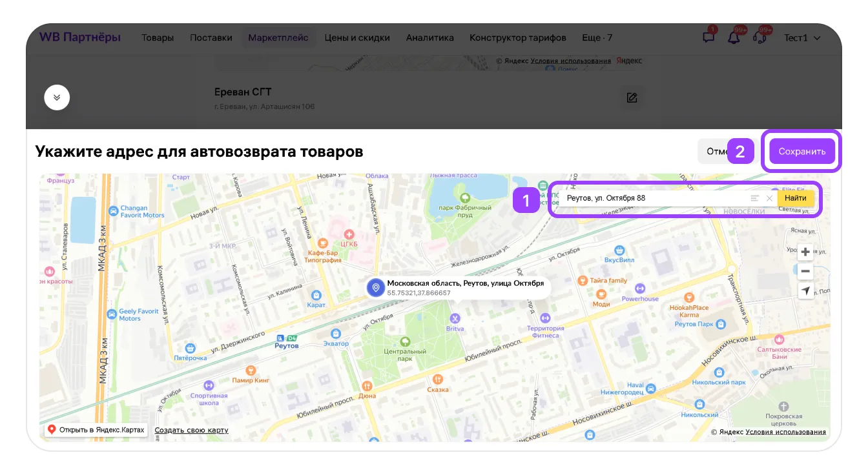Open the Цены и скидки menu
The width and height of the screenshot is (868, 475).
coord(357,37)
